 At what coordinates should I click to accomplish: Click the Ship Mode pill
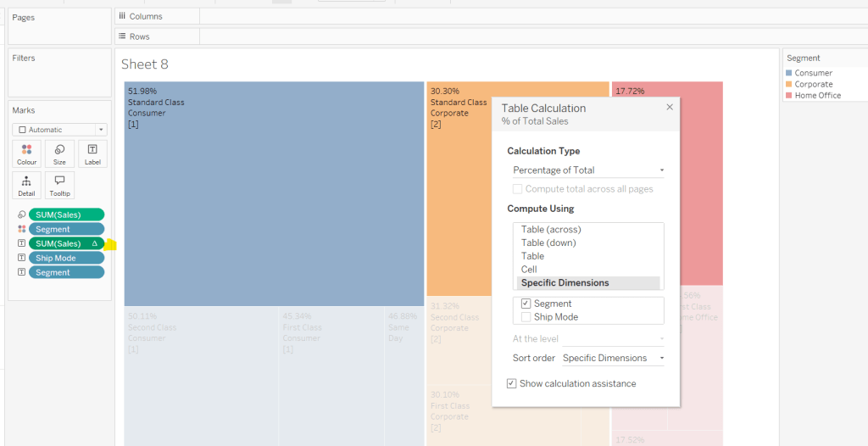point(66,259)
